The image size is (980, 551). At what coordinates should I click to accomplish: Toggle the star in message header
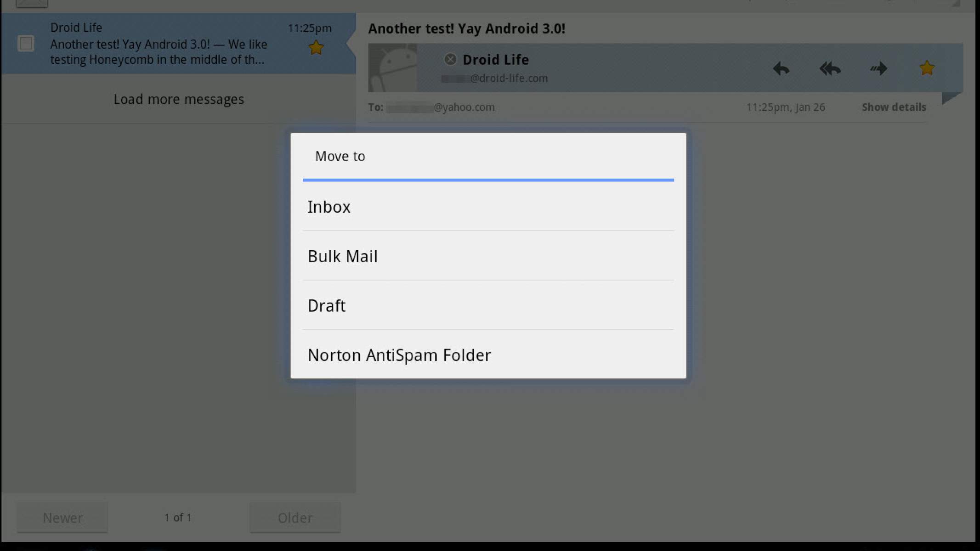(927, 68)
